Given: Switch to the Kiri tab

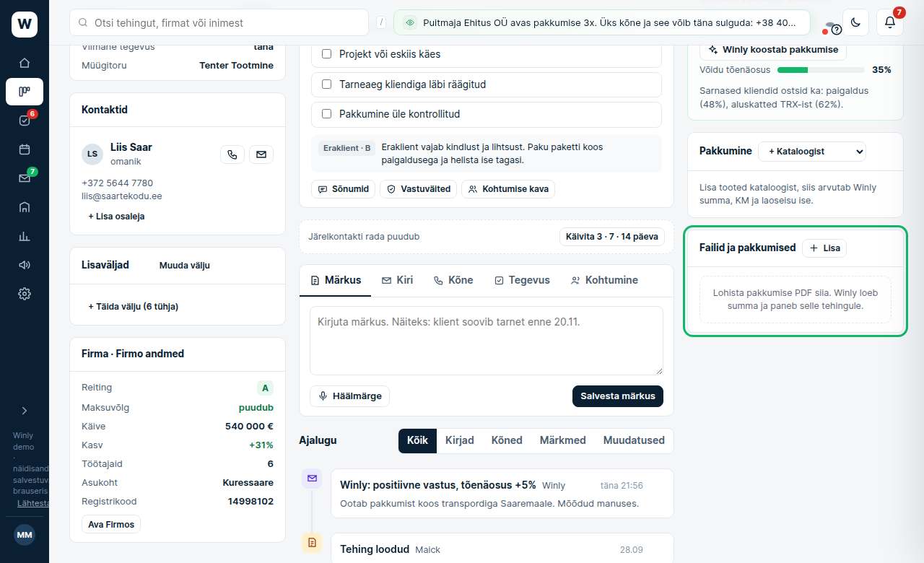Looking at the screenshot, I should 397,280.
